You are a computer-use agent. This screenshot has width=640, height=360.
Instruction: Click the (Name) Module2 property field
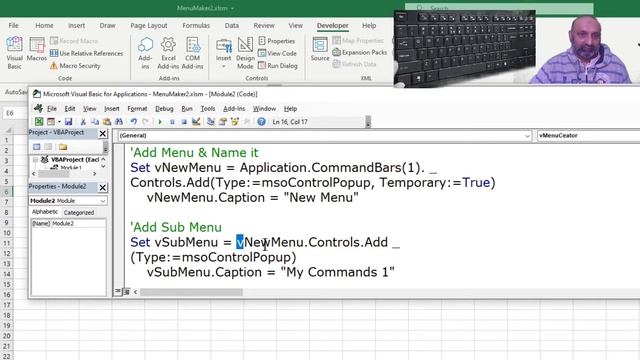[68, 224]
